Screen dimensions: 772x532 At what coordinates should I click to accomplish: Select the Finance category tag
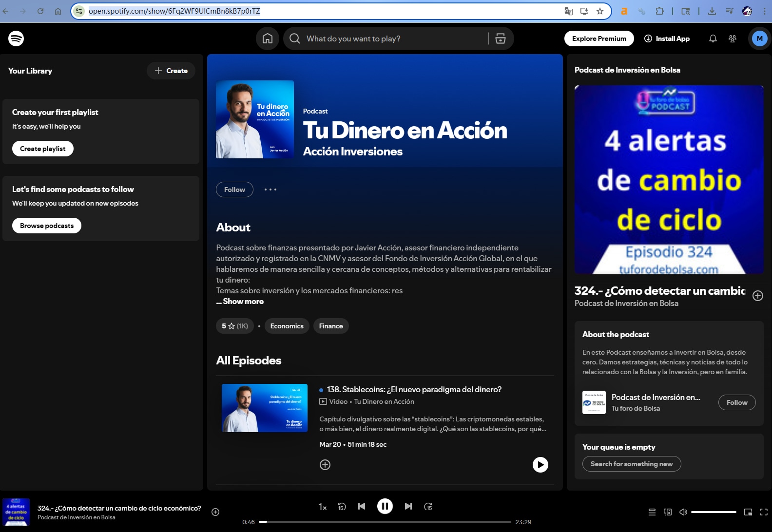(331, 326)
